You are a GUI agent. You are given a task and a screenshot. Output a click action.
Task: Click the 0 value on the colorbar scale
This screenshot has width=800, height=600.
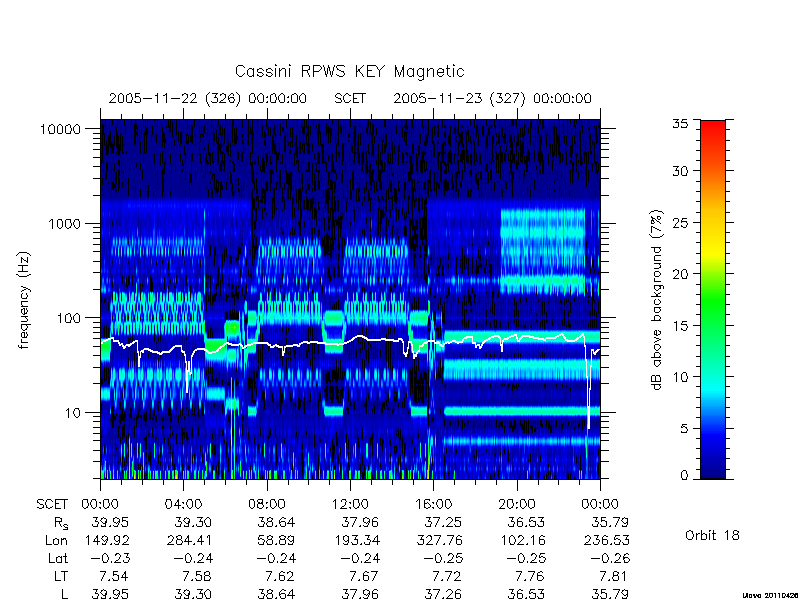pyautogui.click(x=684, y=475)
